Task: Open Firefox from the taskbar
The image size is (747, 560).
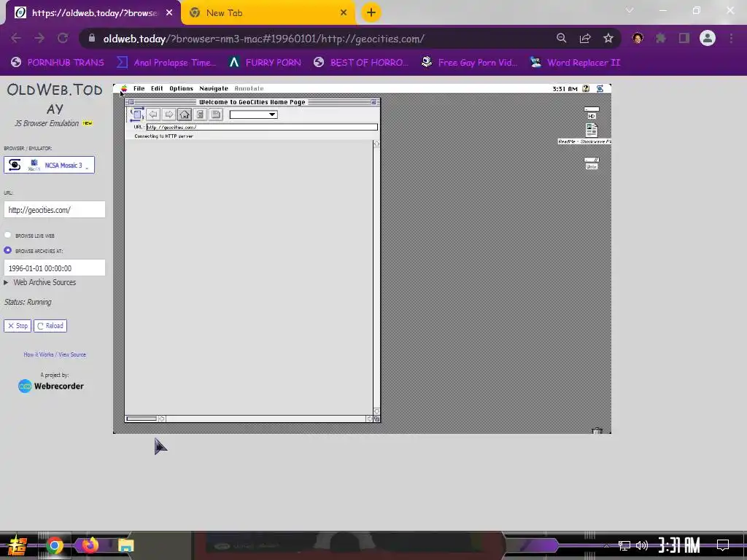Action: click(90, 545)
